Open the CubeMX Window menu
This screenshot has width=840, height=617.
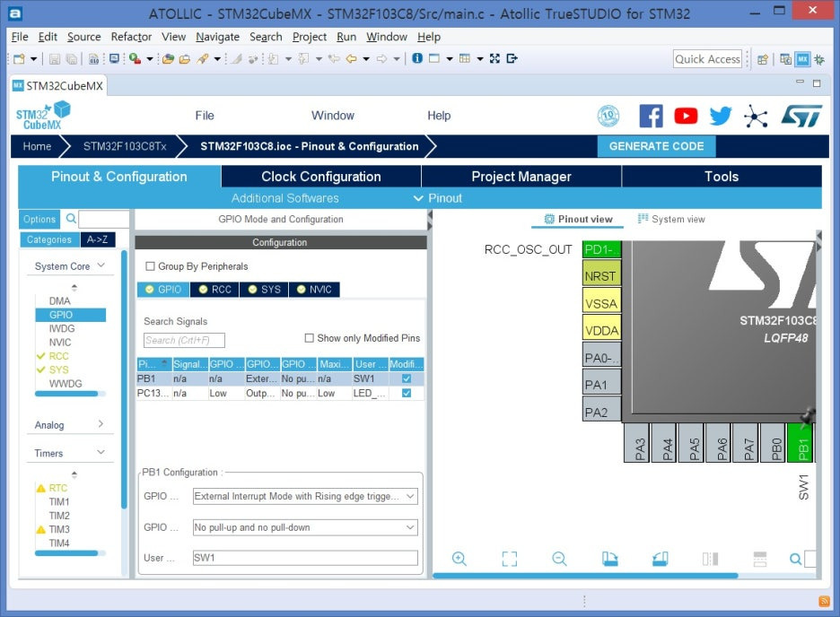pyautogui.click(x=333, y=116)
